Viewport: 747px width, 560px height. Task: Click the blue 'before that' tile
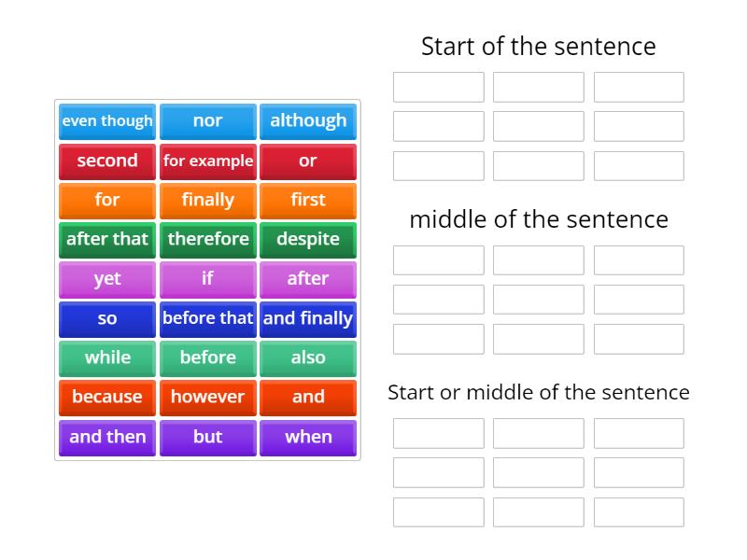coord(207,318)
